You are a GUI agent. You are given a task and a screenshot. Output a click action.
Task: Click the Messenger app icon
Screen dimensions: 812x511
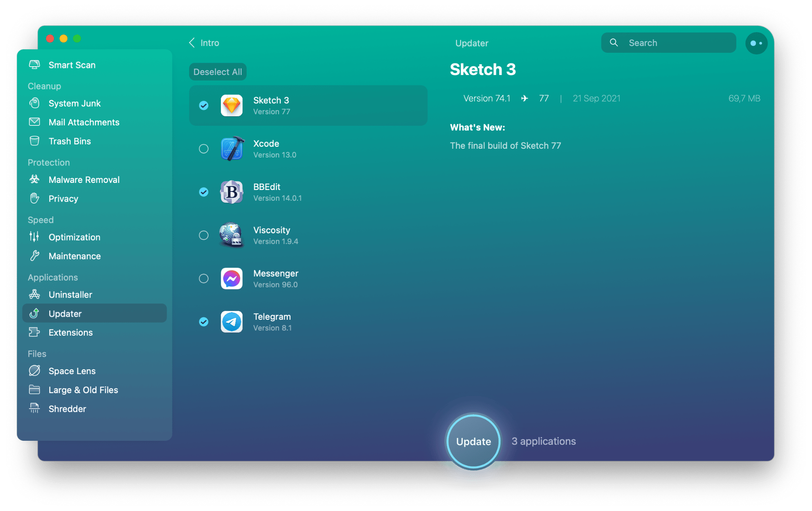(x=232, y=279)
